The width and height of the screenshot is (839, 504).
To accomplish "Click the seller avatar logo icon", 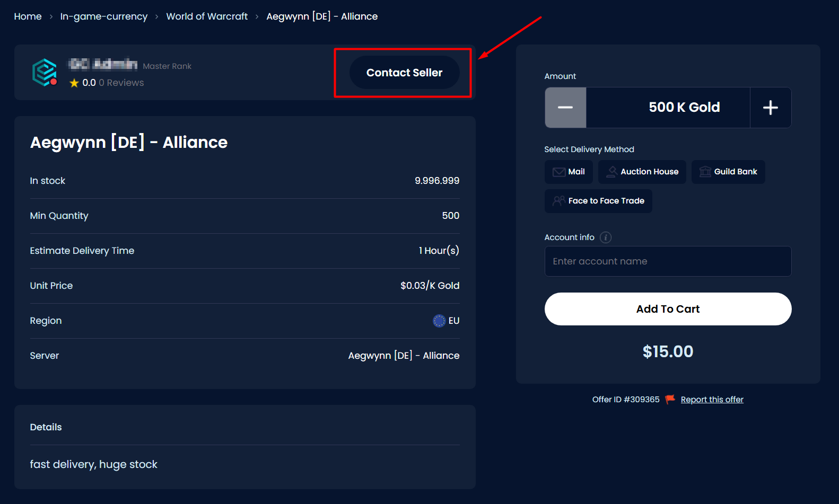I will pos(45,72).
